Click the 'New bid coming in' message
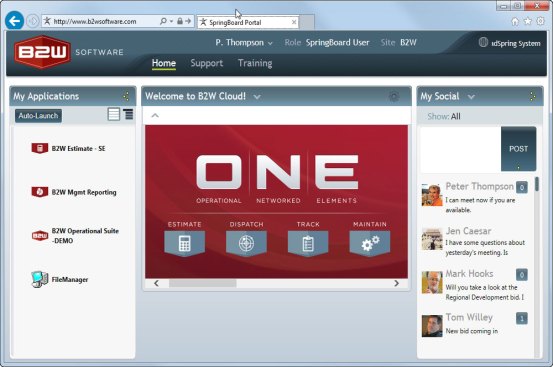553x367 pixels. coord(472,331)
